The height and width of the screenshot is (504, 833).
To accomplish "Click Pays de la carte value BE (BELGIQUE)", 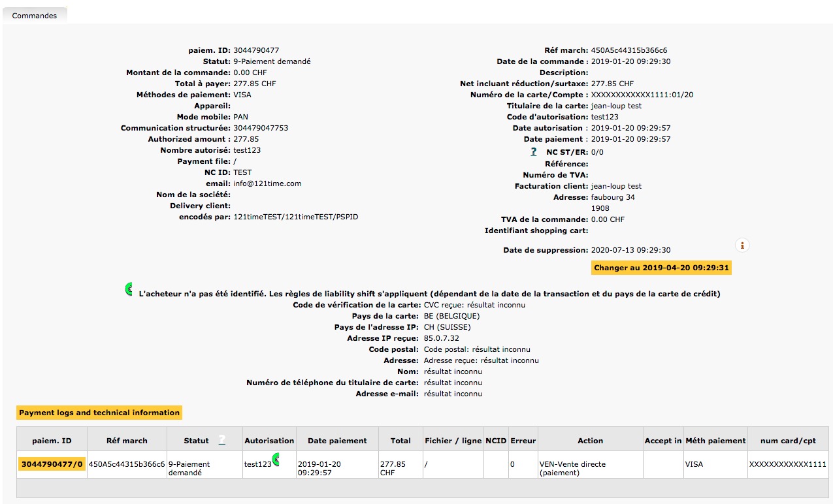I will pos(451,316).
